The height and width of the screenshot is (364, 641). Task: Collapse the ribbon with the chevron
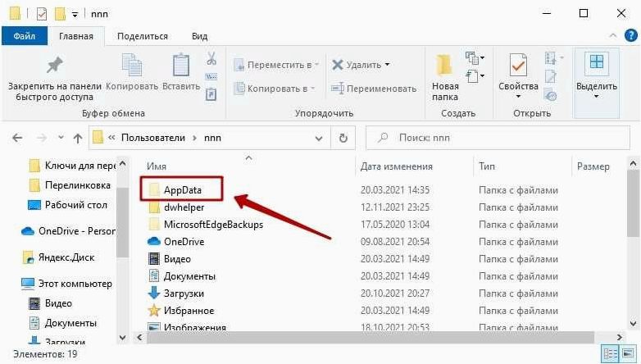pos(613,35)
